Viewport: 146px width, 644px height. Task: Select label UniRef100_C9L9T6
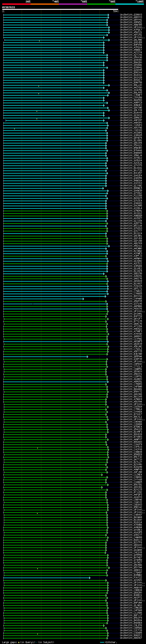131,625
